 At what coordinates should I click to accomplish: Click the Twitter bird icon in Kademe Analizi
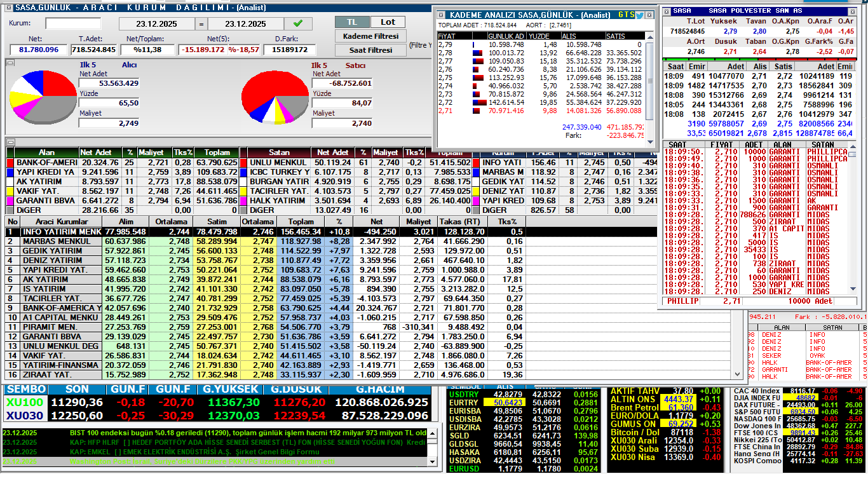[x=640, y=15]
